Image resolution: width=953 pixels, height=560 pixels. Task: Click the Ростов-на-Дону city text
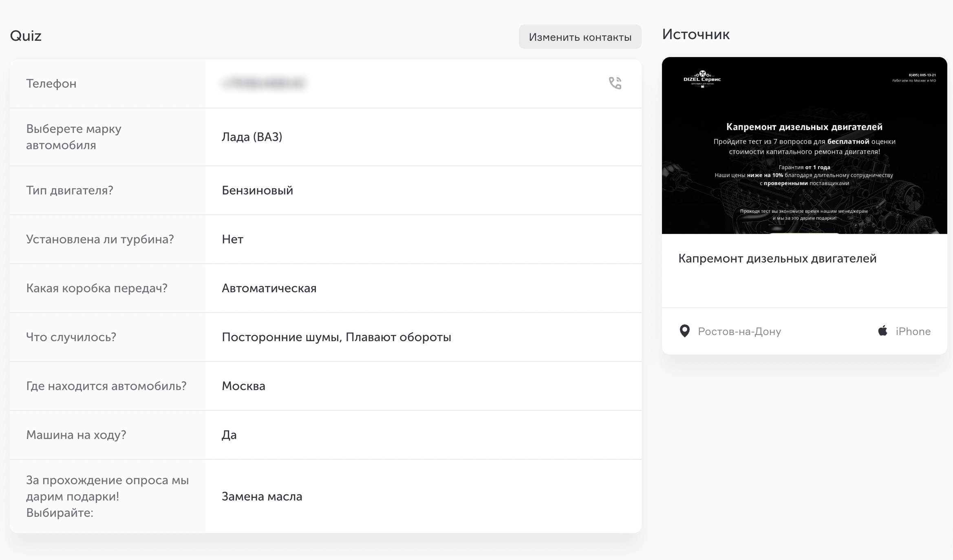(739, 331)
